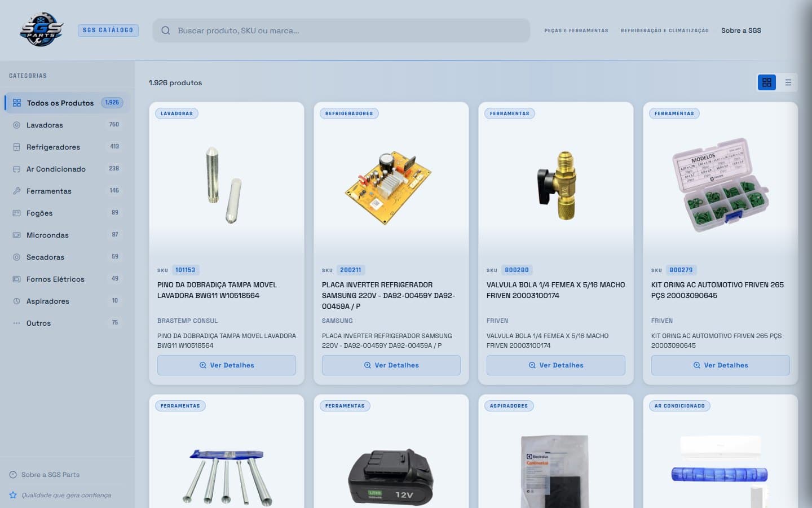Click the Electrolux Aspiradores product image
Viewport: 812px width, 508px height.
(555, 472)
